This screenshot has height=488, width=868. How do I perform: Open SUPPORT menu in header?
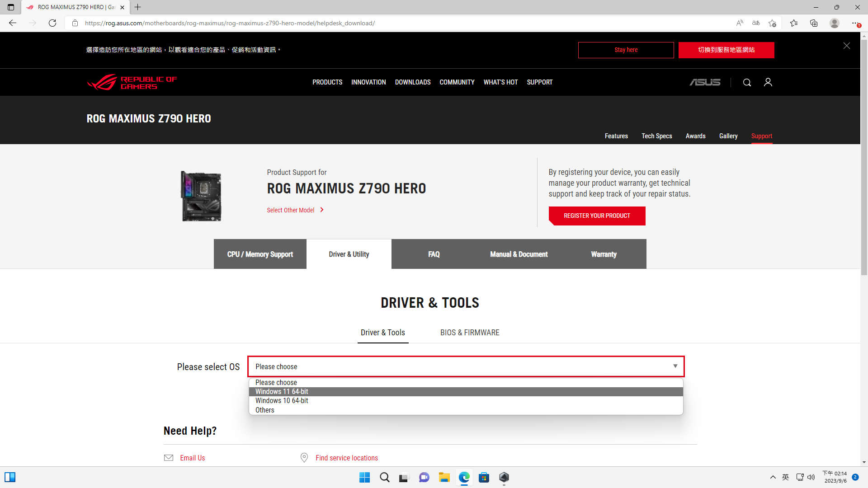tap(540, 82)
